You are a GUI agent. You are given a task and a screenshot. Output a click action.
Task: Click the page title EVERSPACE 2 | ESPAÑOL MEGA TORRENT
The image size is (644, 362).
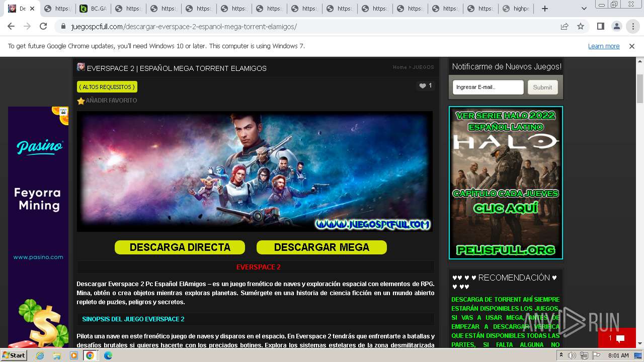(x=177, y=68)
